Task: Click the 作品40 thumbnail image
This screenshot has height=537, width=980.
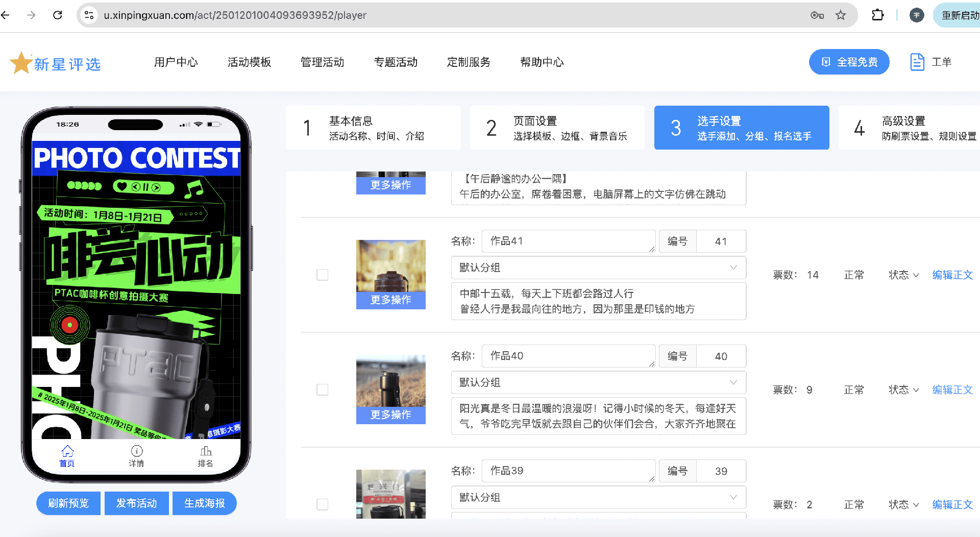Action: [x=391, y=380]
